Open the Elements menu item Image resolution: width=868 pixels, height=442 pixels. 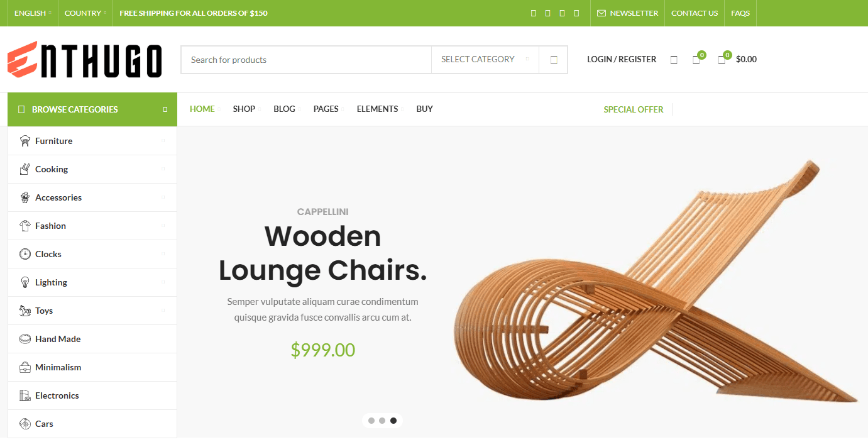pos(377,109)
